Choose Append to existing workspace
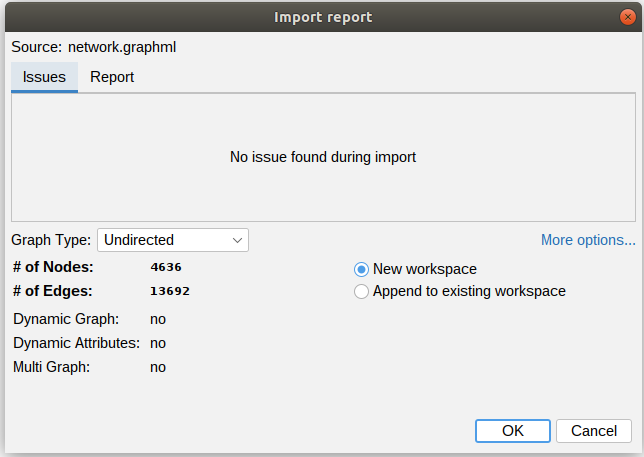644x457 pixels. click(361, 291)
